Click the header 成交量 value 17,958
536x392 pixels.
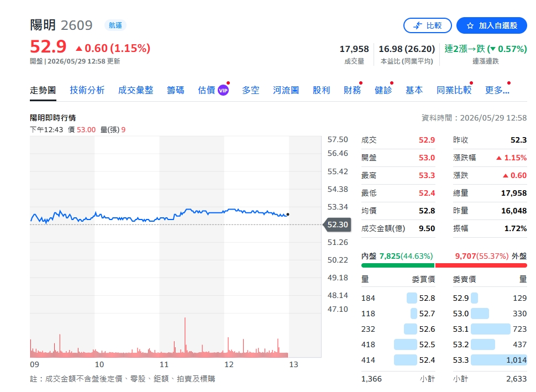[x=354, y=49]
